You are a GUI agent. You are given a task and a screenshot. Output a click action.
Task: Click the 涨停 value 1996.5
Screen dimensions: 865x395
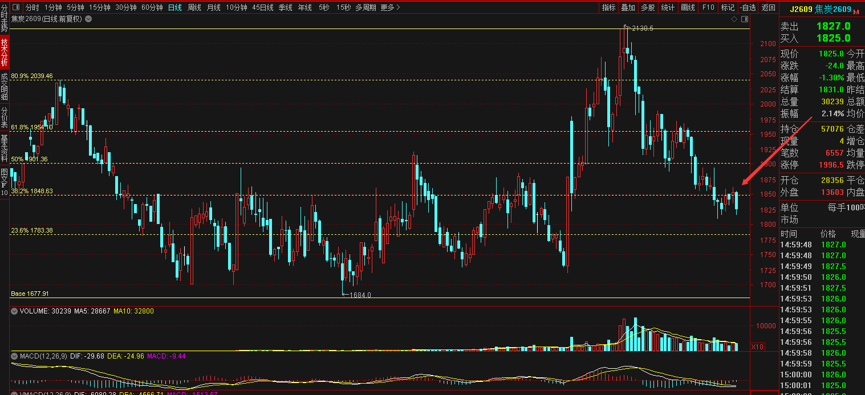click(831, 164)
